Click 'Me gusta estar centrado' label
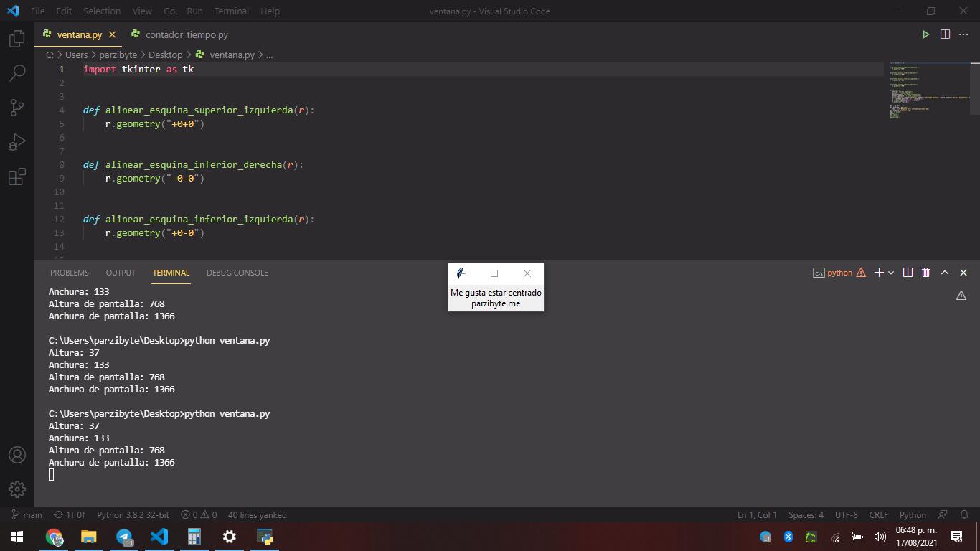Screen dimensions: 980x551 coord(496,293)
